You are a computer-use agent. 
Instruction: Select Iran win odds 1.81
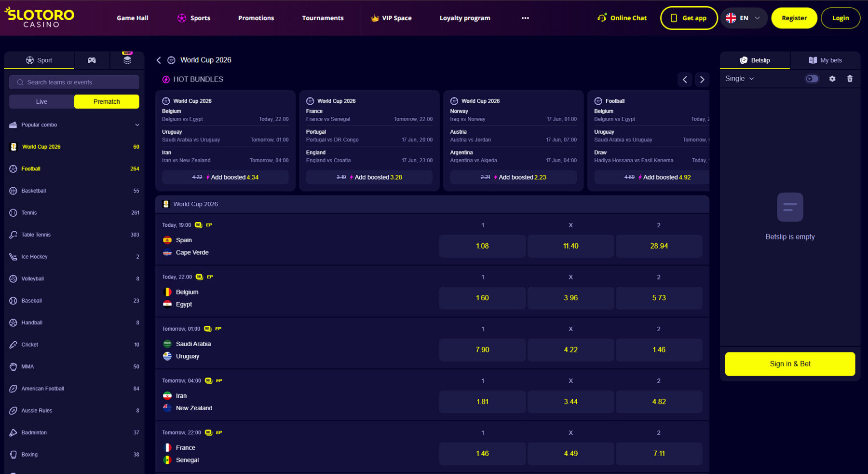pos(482,402)
